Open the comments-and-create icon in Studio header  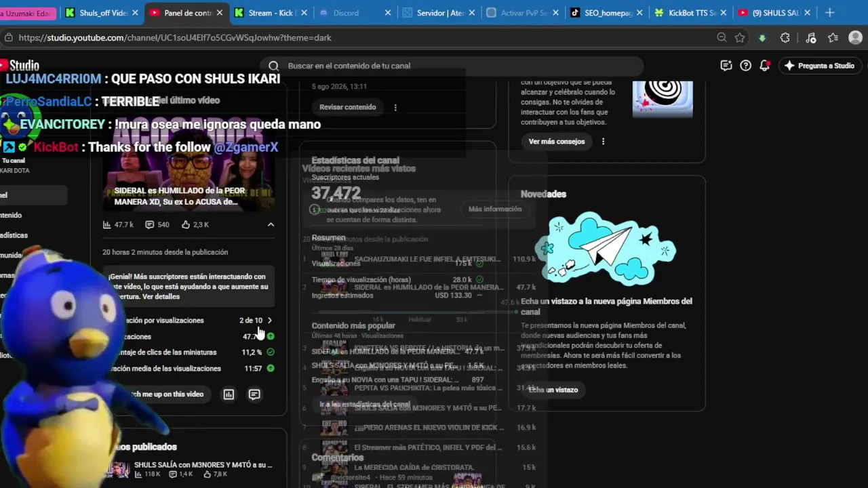tap(726, 66)
